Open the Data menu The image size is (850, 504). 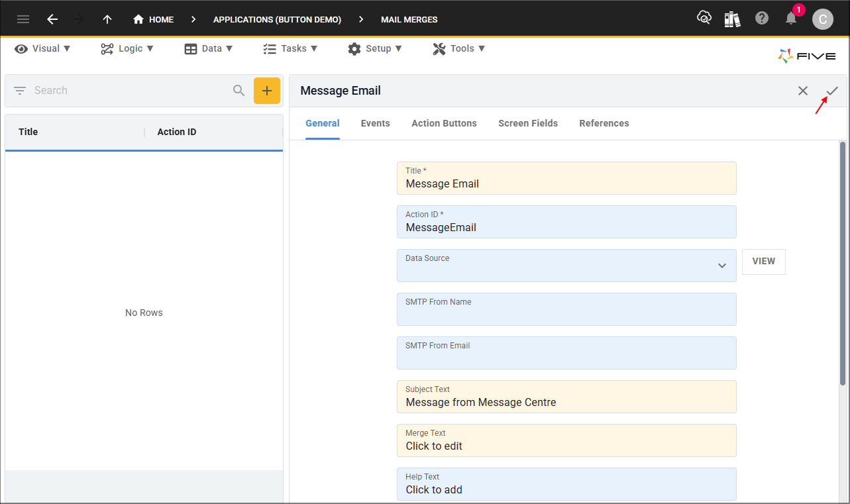pos(209,48)
